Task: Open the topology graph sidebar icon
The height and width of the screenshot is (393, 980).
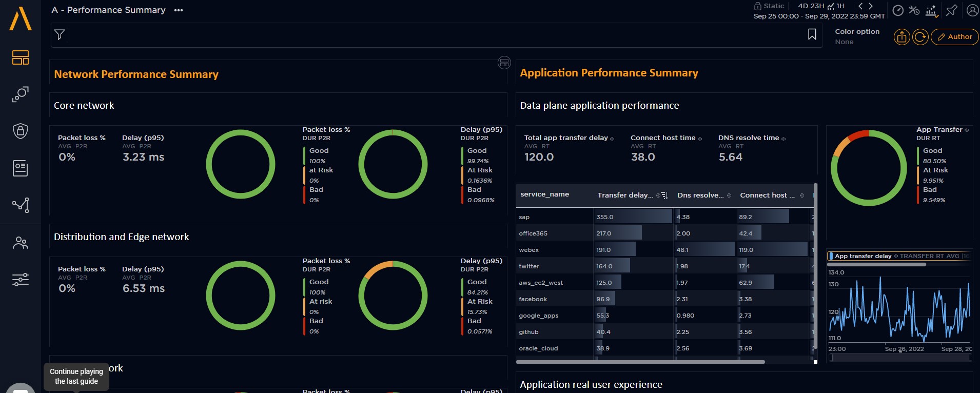Action: pos(21,205)
